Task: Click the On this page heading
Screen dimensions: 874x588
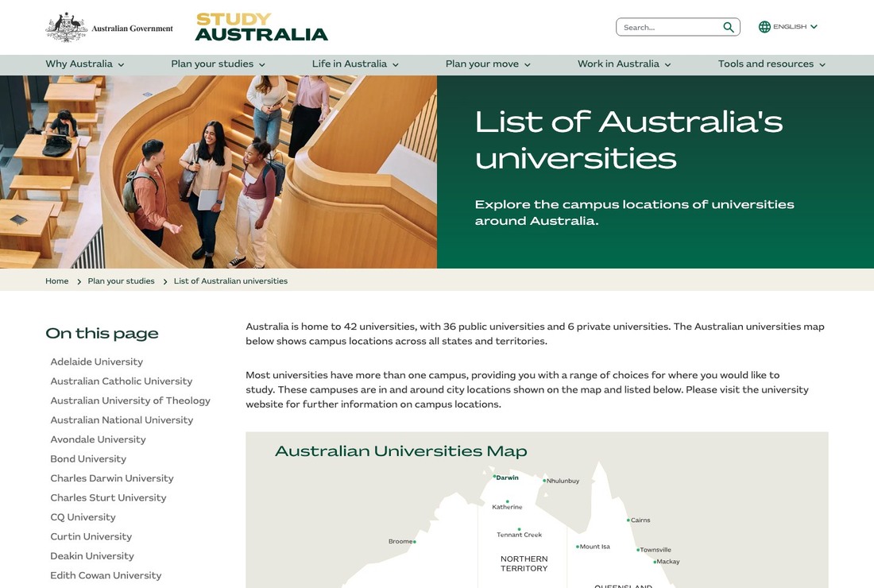Action: 102,333
